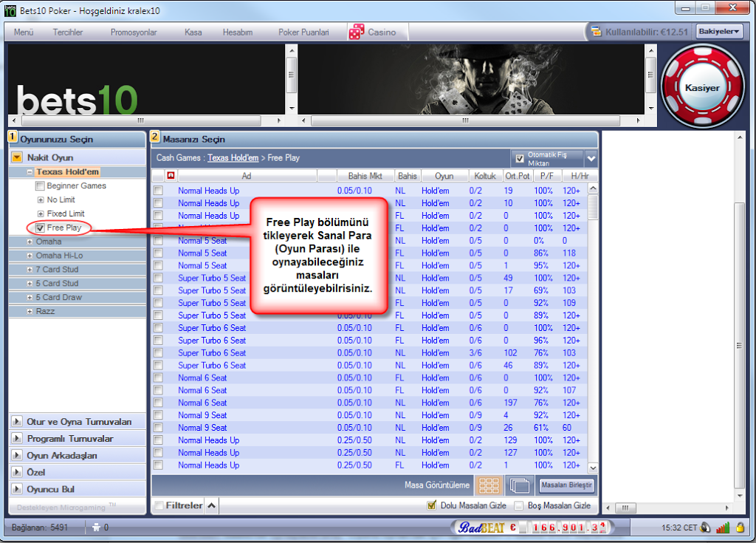Open the Promosyonlar menu
Viewport: 756px width, 543px height.
pyautogui.click(x=134, y=33)
